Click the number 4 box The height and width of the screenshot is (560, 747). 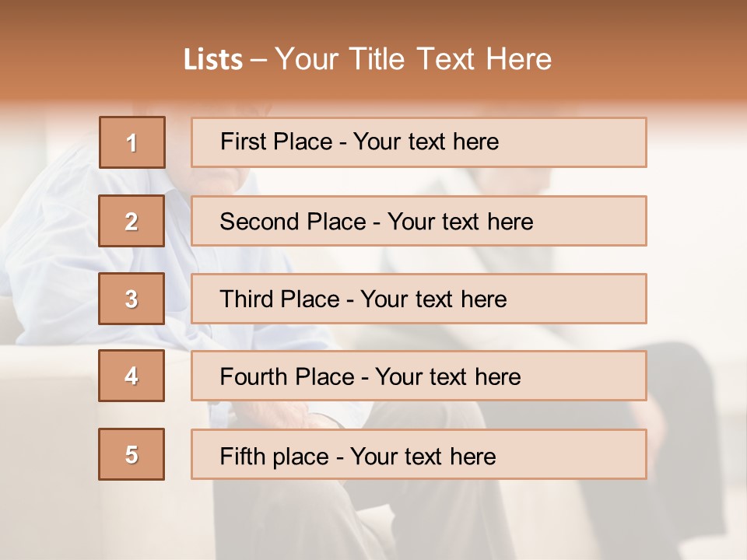click(x=132, y=376)
